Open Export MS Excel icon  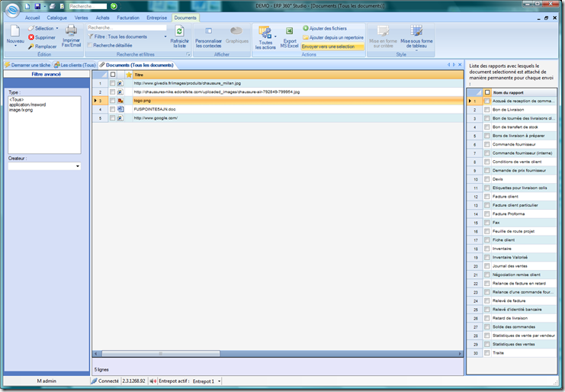[x=289, y=31]
